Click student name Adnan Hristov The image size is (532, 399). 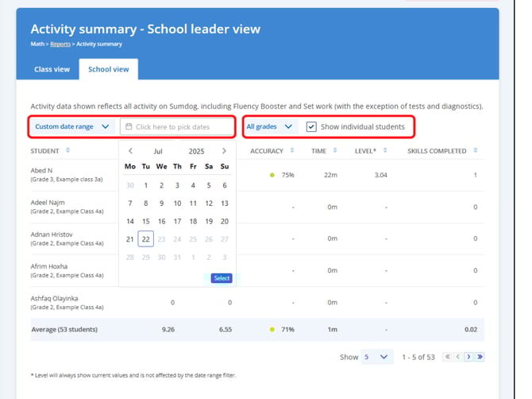52,234
